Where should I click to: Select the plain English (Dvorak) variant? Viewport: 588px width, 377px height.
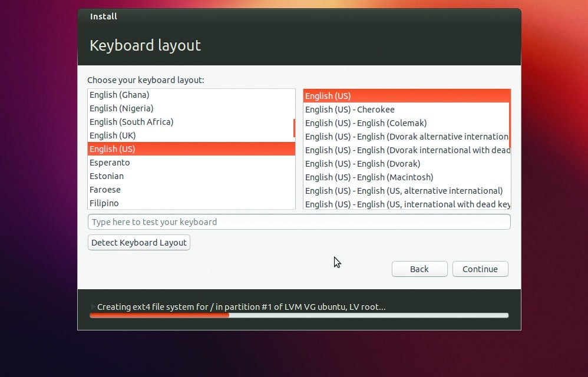pyautogui.click(x=362, y=164)
